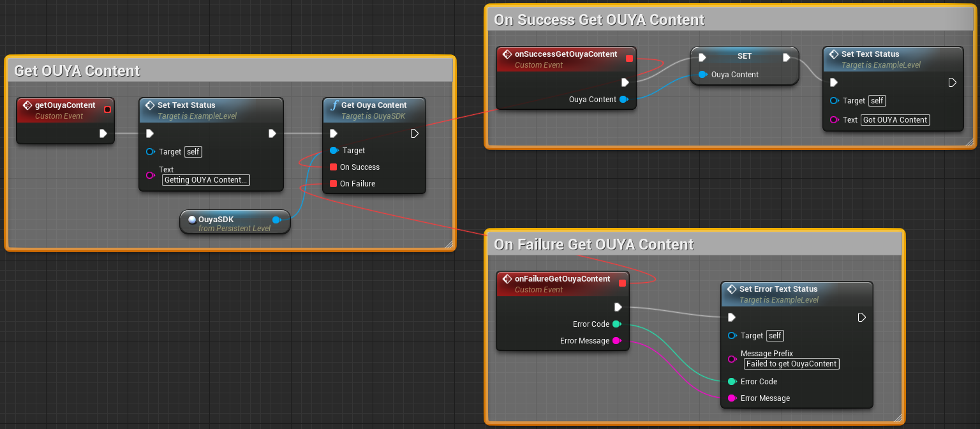Screen dimensions: 980x429
Task: Click Error Message input pin on Set Error Text Status
Action: [x=732, y=398]
